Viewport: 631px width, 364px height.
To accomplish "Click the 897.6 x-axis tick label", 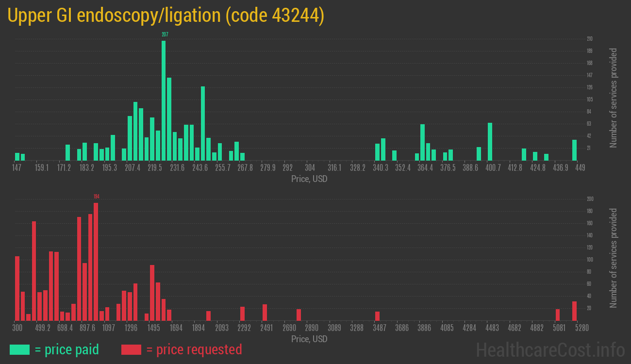I will 87,328.
